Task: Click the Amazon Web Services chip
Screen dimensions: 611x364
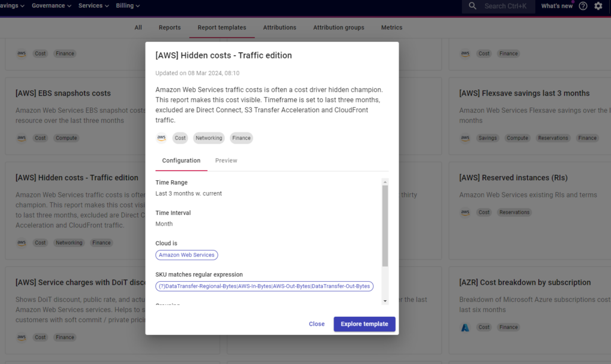Action: (x=186, y=255)
